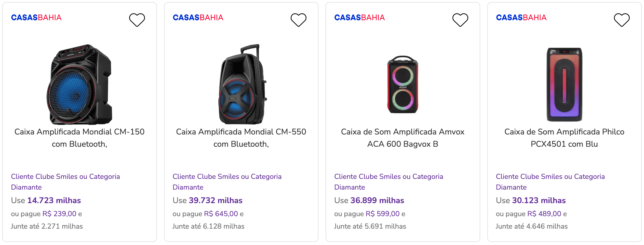Select the R$ 599,00 payment option
The image size is (644, 245).
383,214
